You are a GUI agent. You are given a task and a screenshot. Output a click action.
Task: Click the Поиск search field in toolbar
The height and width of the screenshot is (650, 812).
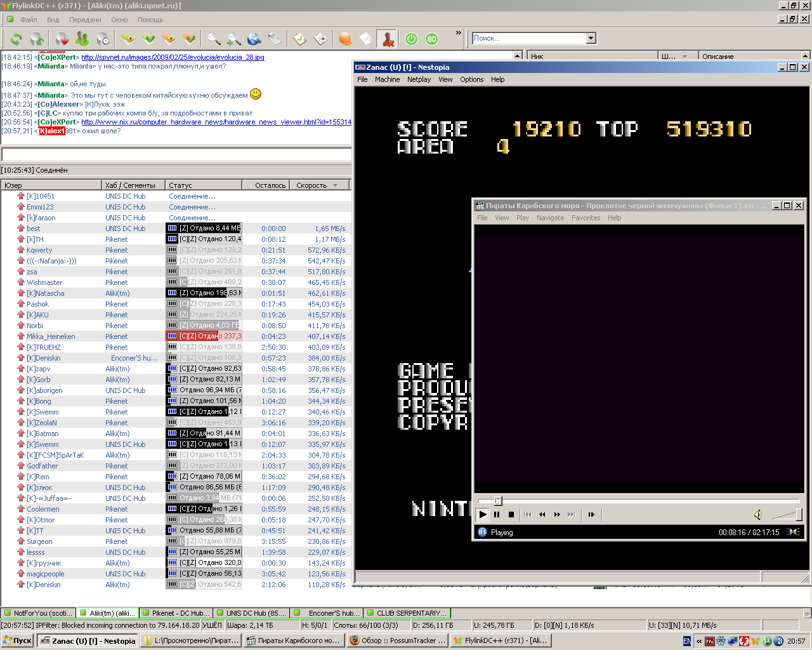pos(529,38)
